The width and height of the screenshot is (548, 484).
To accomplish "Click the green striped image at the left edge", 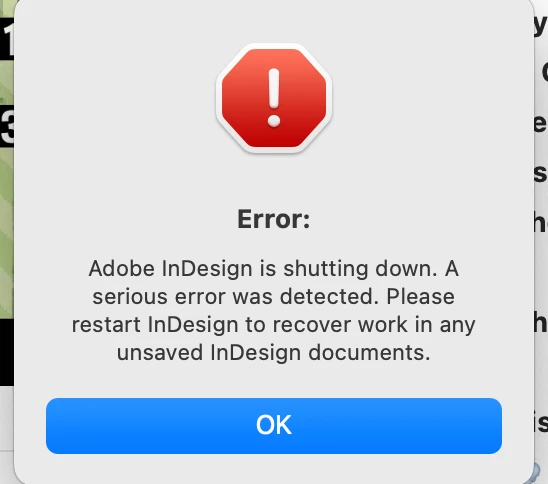I will [7, 231].
